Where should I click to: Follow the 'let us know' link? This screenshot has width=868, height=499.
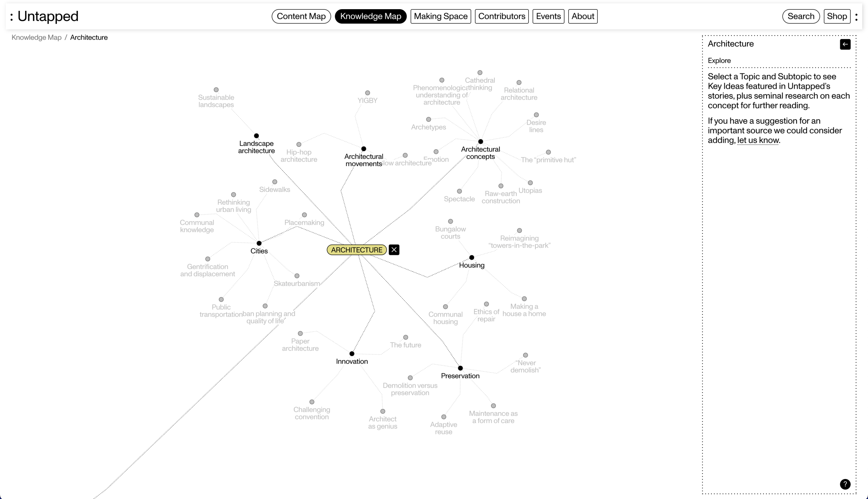[758, 140]
